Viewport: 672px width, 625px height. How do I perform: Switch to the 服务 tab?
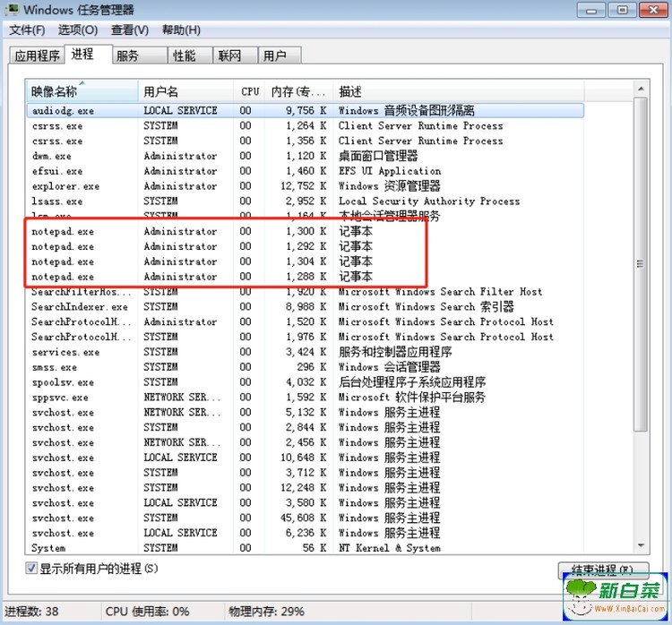[x=140, y=56]
